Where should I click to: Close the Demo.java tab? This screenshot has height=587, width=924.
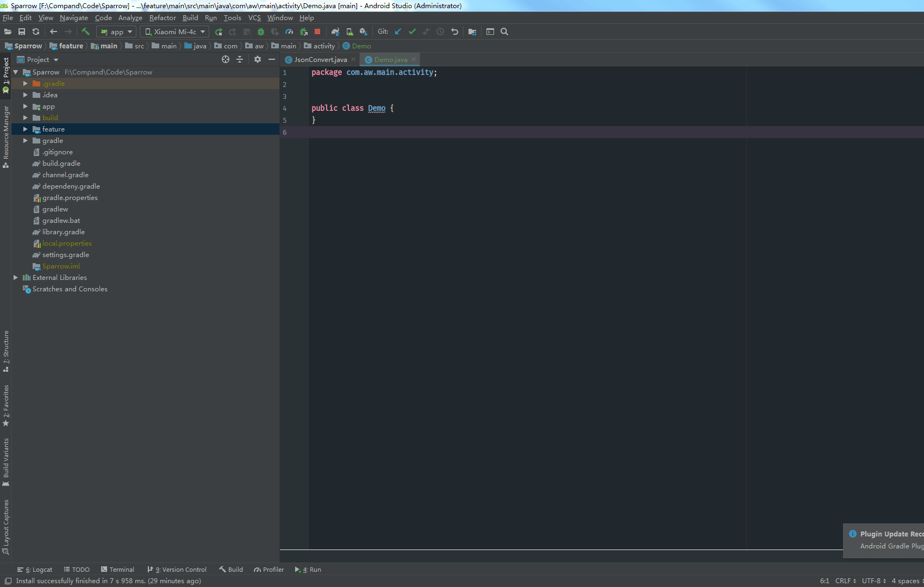pos(414,59)
